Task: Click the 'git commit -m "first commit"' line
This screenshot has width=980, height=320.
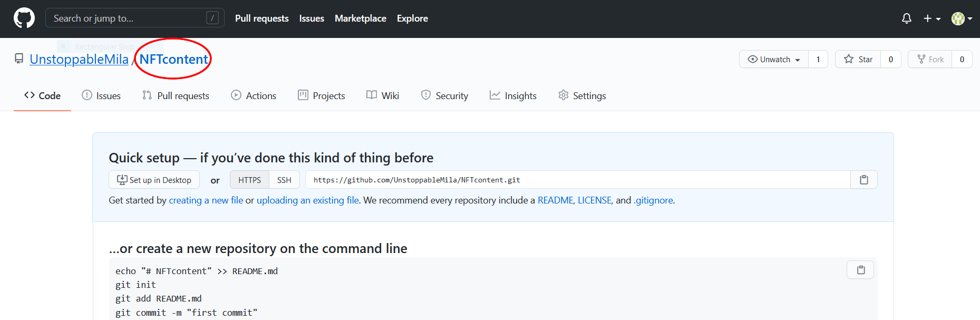Action: tap(186, 313)
